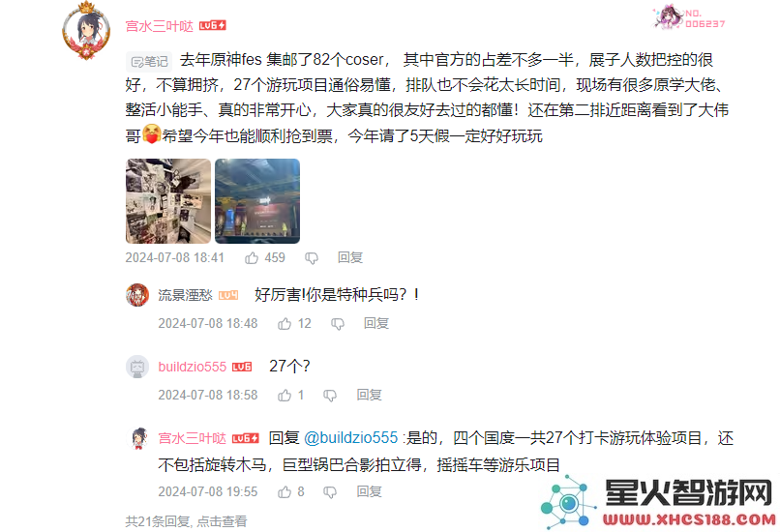The height and width of the screenshot is (532, 780).
Task: Like the main comment with 459 likes
Action: 252,257
